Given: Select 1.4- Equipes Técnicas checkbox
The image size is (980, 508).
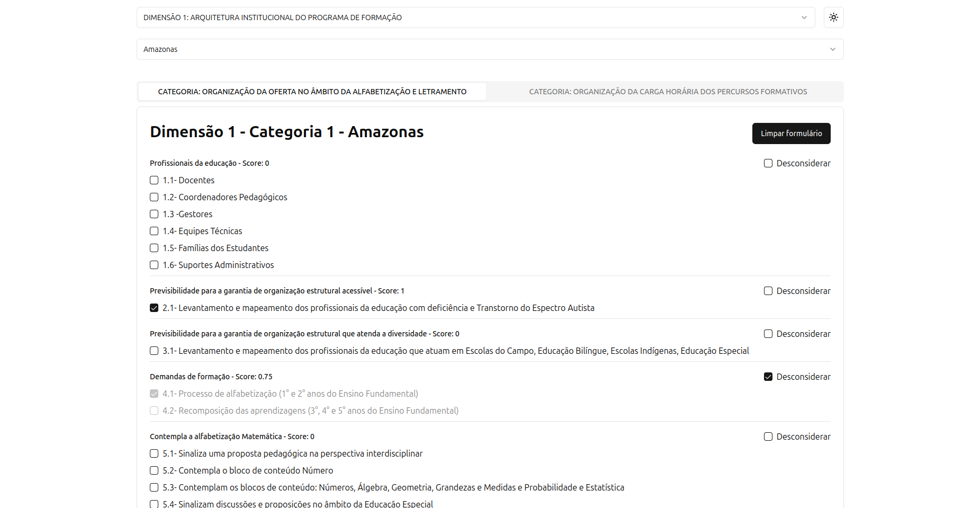Looking at the screenshot, I should click(154, 231).
